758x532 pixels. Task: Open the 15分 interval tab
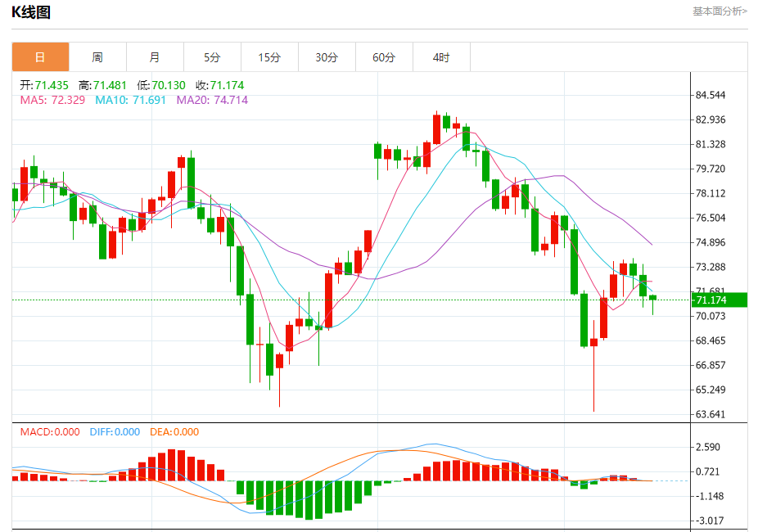[269, 57]
